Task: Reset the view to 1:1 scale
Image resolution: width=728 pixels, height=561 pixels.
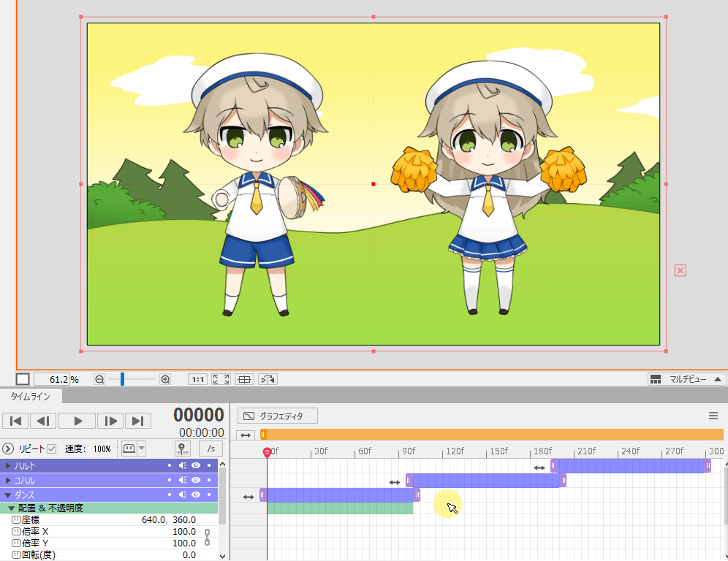Action: (197, 379)
